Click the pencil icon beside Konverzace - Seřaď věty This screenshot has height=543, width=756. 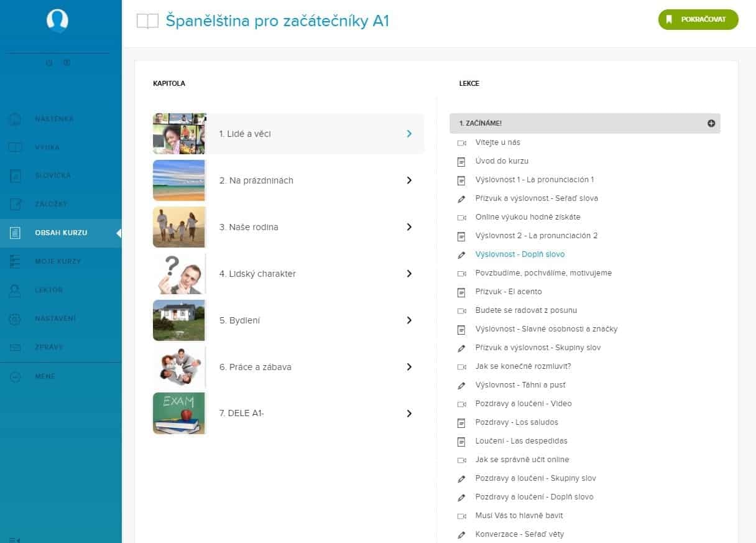coord(461,534)
